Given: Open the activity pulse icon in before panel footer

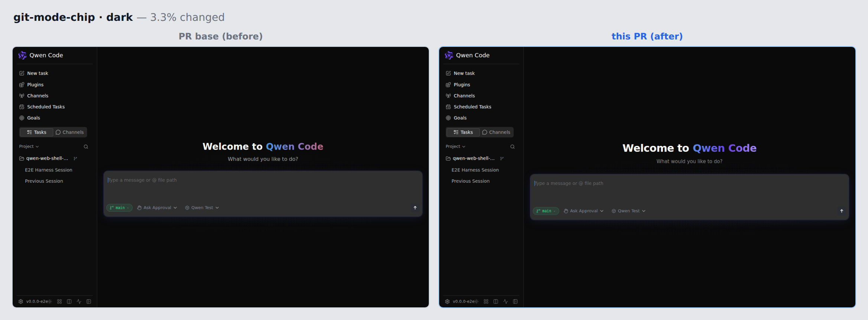Looking at the screenshot, I should (79, 301).
